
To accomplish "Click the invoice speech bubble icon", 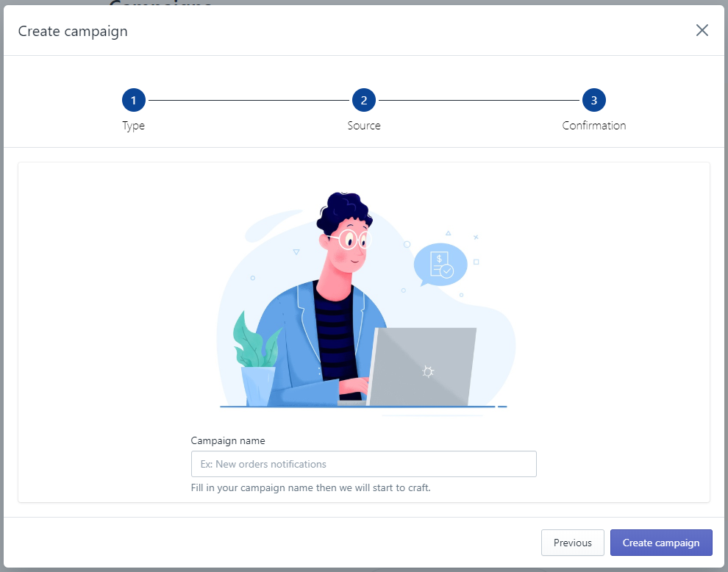I will [440, 265].
